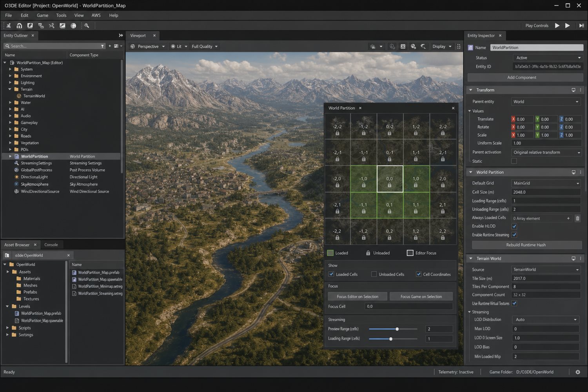Adjust the Loading Range slider handle
Viewport: 588px width, 392px height.
coord(391,339)
